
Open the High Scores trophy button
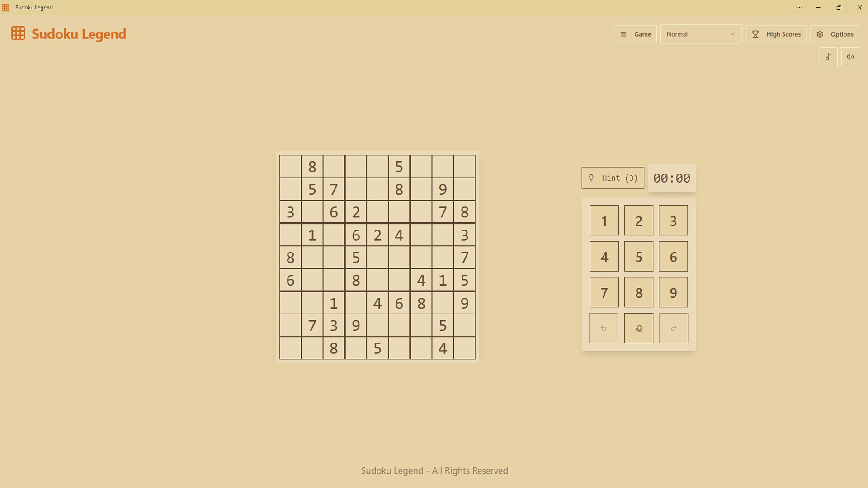[776, 34]
